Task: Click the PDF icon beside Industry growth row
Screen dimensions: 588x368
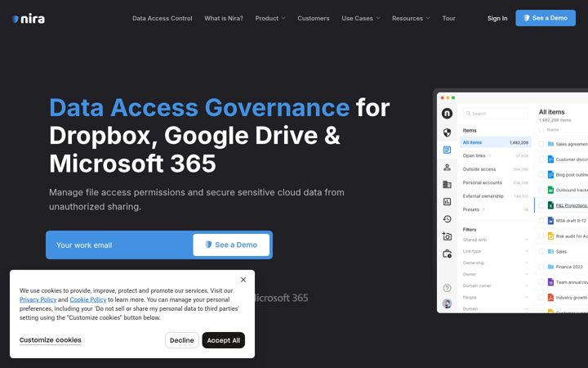Action: [551, 298]
